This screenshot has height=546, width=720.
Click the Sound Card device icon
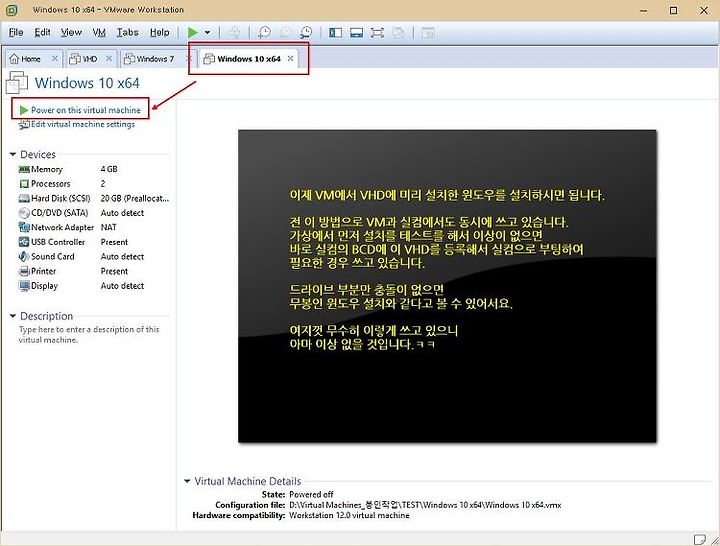click(24, 257)
